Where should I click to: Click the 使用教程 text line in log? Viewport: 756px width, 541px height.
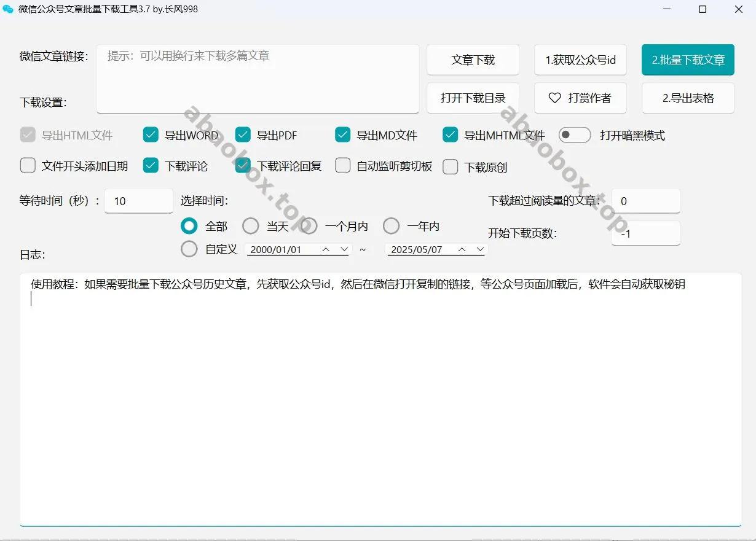(x=358, y=284)
